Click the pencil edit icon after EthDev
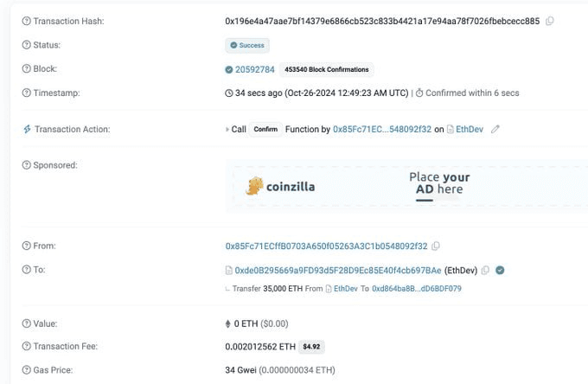 pos(495,129)
